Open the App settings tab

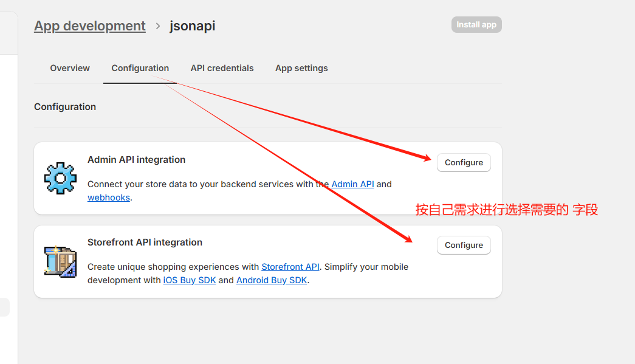coord(301,68)
